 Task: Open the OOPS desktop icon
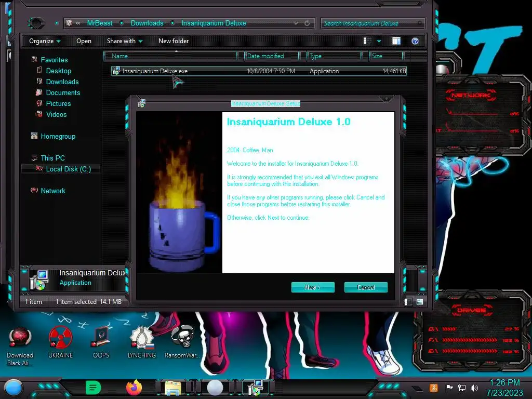click(101, 342)
